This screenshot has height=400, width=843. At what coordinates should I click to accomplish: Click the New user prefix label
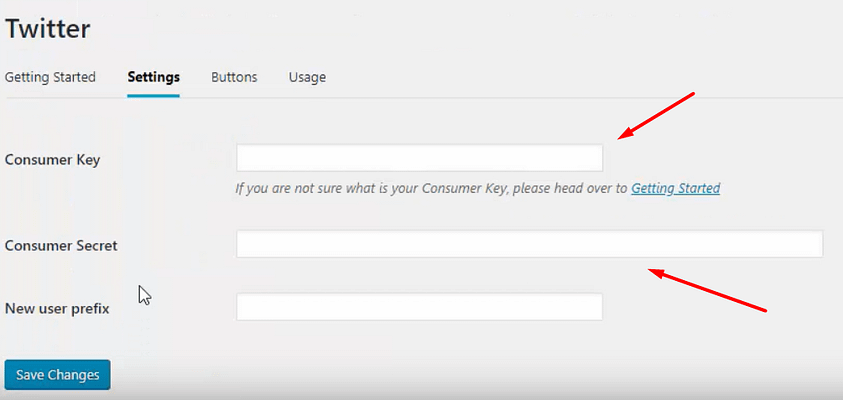point(57,308)
